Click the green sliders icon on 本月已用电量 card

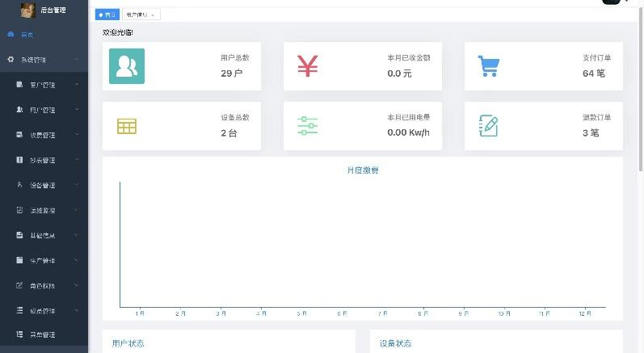(x=308, y=126)
